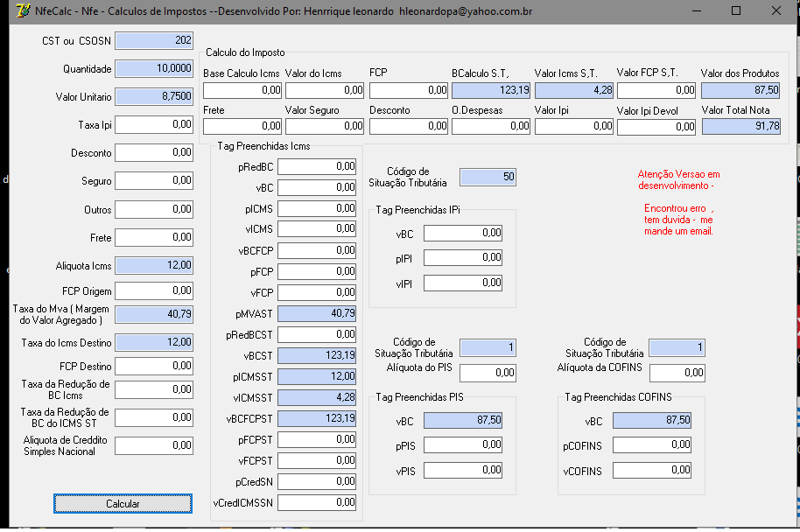This screenshot has width=800, height=532.
Task: Select the left-column Desconto field
Action: point(154,153)
